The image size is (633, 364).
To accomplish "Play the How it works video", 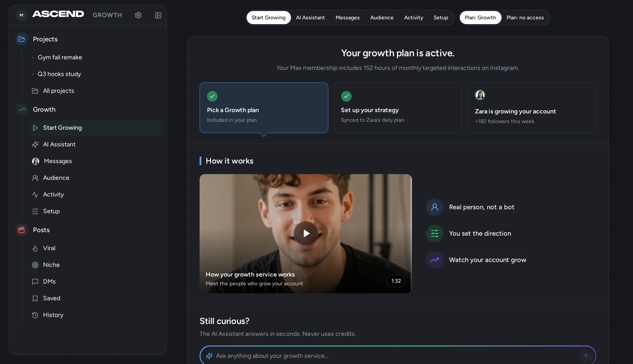I will pyautogui.click(x=306, y=234).
